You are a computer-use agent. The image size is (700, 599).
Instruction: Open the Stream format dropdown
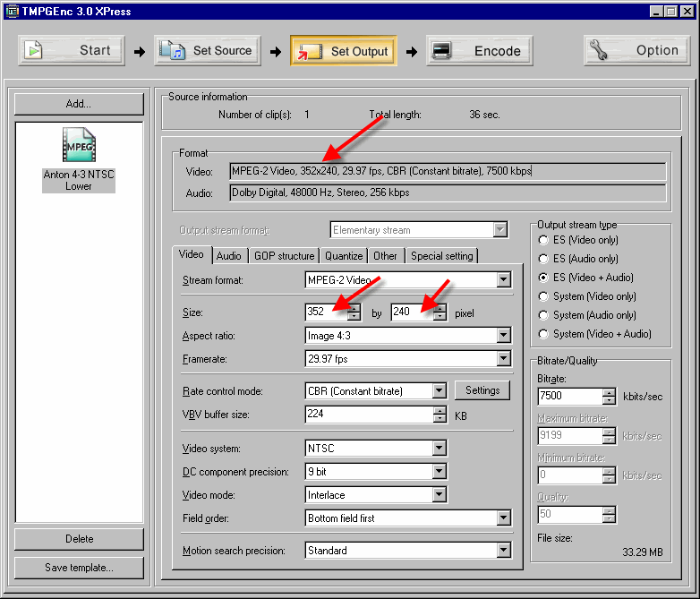click(x=504, y=280)
